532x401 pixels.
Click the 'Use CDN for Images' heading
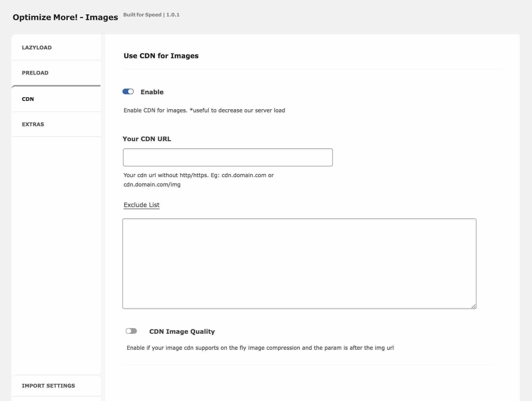(x=161, y=56)
